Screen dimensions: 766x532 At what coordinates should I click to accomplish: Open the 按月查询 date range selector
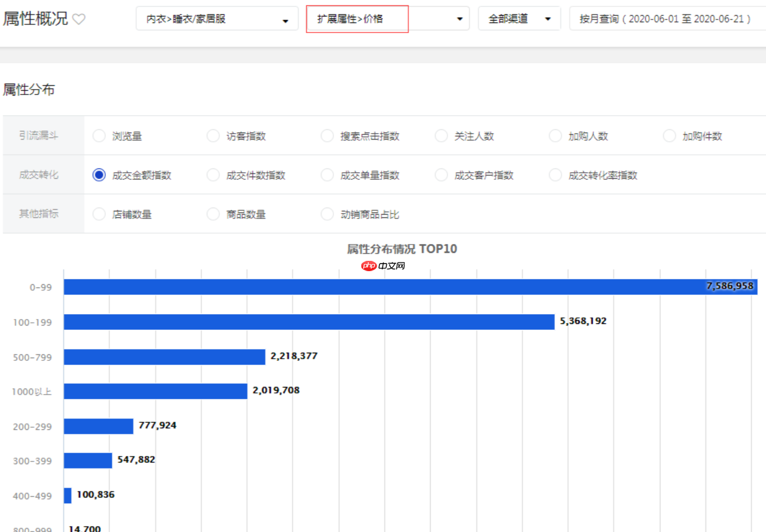[667, 18]
